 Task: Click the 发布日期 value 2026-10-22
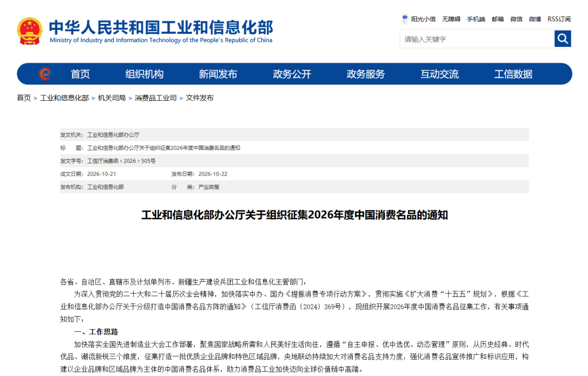[x=213, y=174]
